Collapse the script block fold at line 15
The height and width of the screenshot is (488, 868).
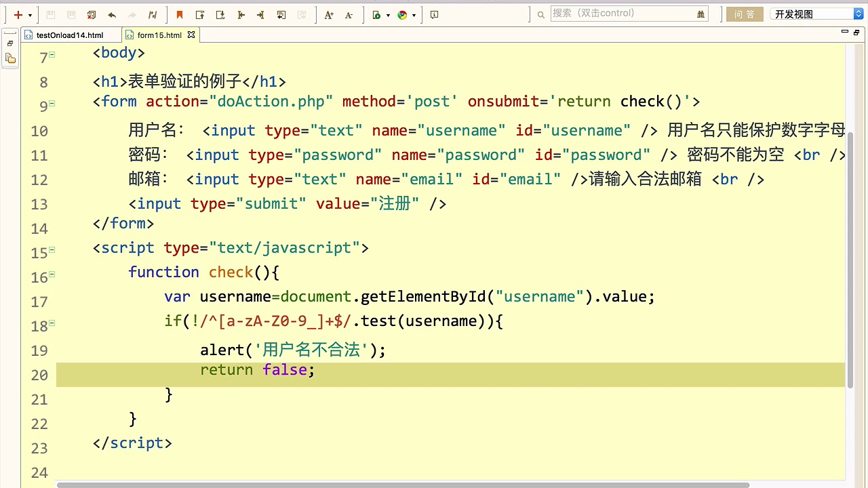tap(52, 250)
